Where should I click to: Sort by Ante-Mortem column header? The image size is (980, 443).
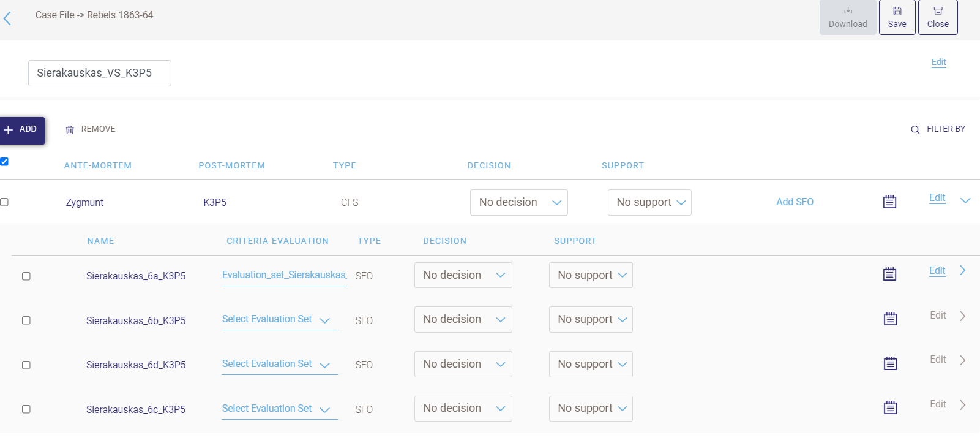[x=98, y=166]
